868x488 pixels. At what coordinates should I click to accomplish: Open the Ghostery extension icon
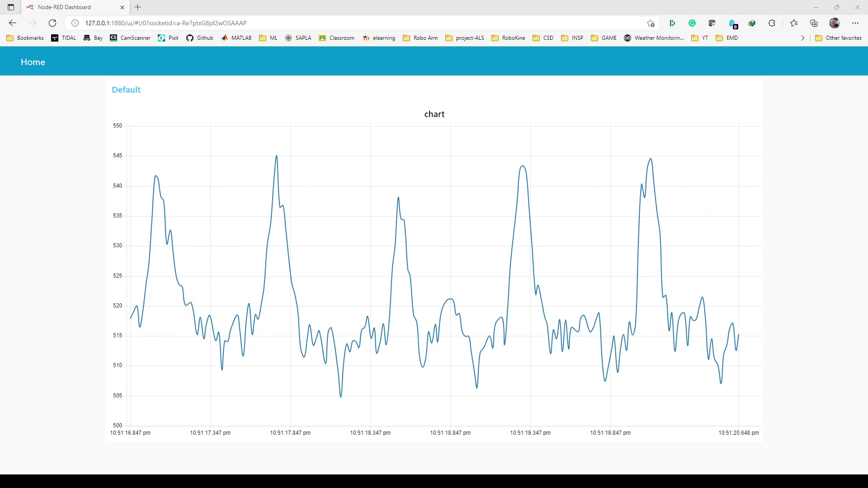(732, 23)
